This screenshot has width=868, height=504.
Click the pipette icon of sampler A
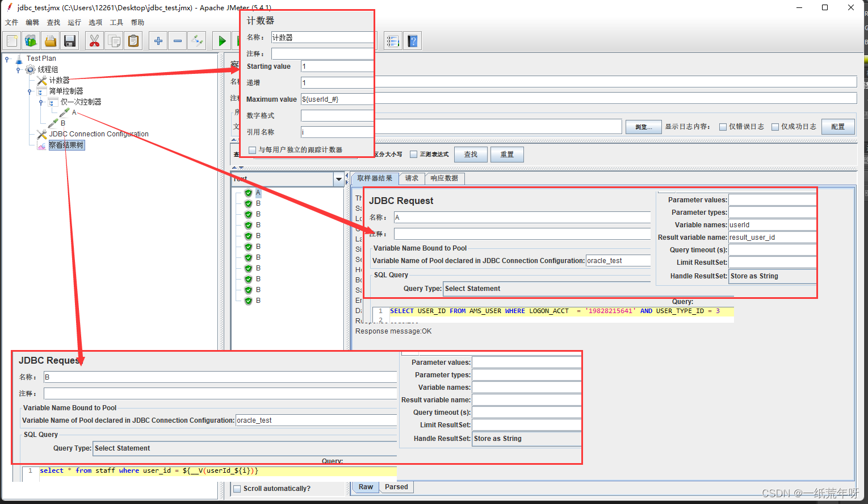[65, 113]
